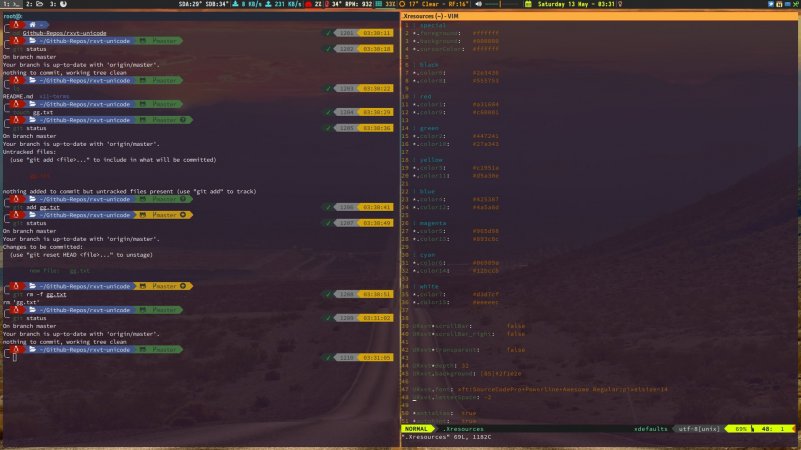Click the red CPU usage icon
The width and height of the screenshot is (801, 450).
pyautogui.click(x=309, y=4)
